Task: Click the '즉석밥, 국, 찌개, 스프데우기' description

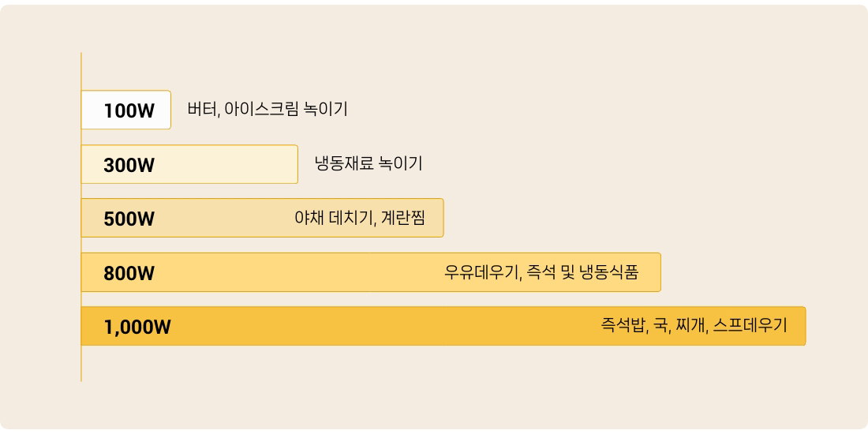Action: pos(694,326)
